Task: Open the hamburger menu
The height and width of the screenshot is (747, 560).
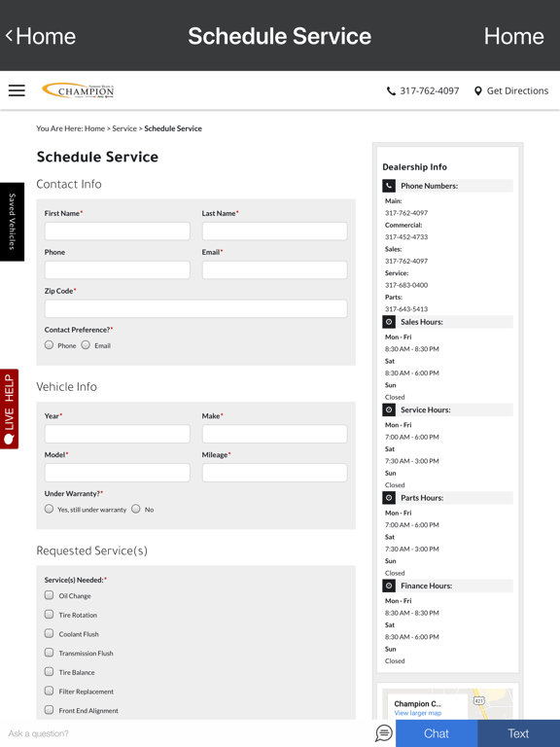Action: click(x=17, y=90)
